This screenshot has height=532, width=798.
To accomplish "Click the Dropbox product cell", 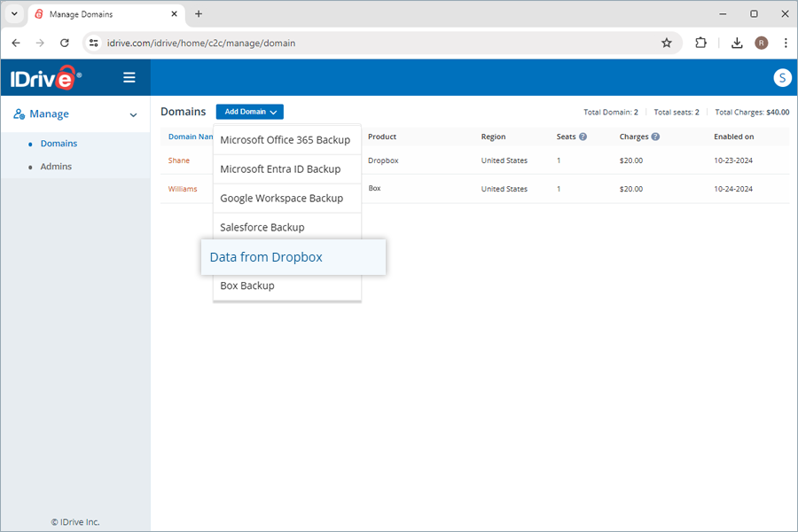I will point(383,160).
